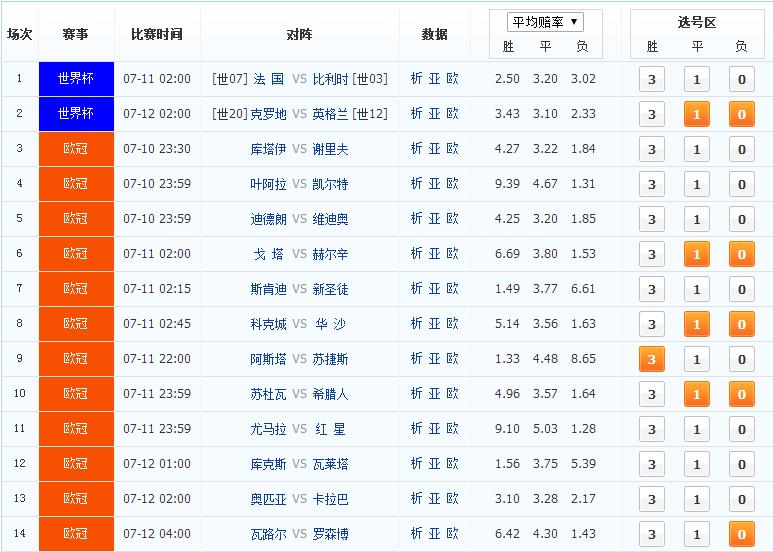The width and height of the screenshot is (773, 552).
Task: Select 负 (0) for match 13 奥匹亚 vs 卡拉巴
Action: pos(741,499)
